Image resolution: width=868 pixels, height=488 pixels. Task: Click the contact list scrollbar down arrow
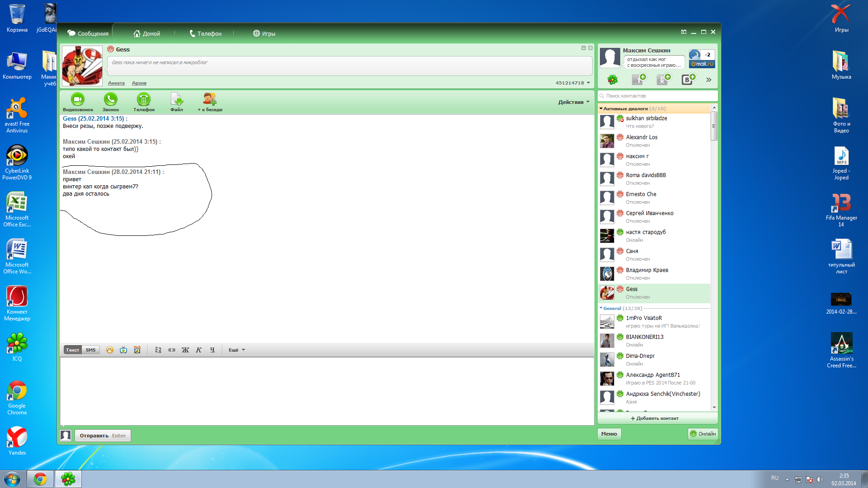[x=714, y=407]
